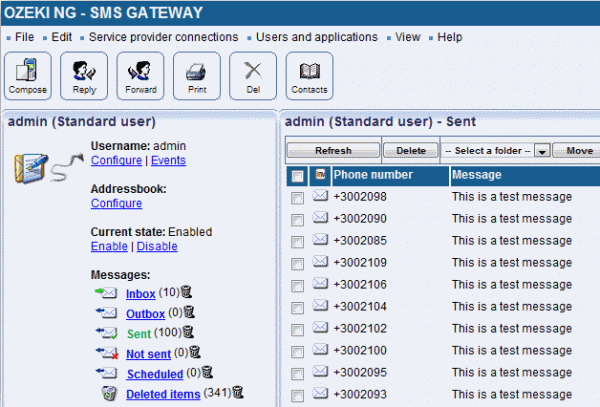Empty the Inbox folder trash icon
Image resolution: width=600 pixels, height=407 pixels.
[x=186, y=292]
